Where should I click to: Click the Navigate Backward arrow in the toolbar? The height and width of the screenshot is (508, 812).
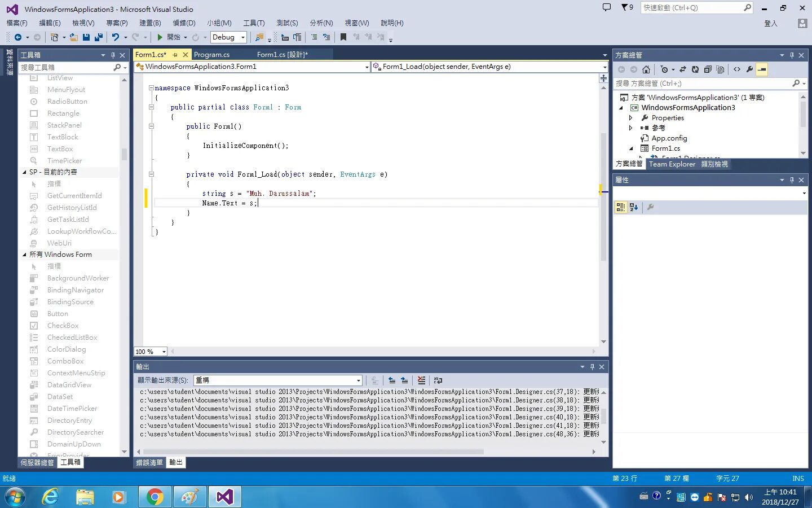[x=18, y=37]
